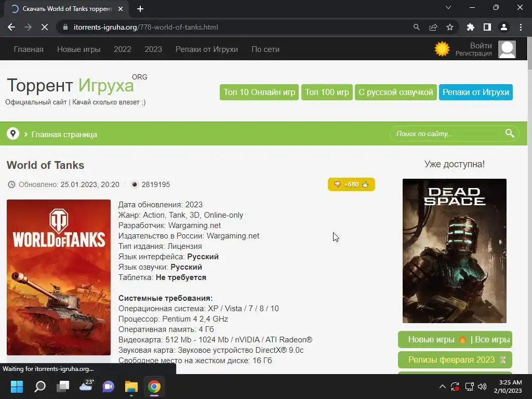Toggle site theme with sun icon
The width and height of the screenshot is (532, 399).
[442, 49]
